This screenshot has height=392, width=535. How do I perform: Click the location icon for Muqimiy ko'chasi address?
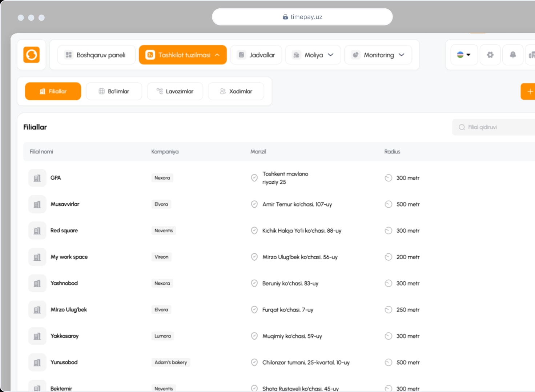pos(254,336)
